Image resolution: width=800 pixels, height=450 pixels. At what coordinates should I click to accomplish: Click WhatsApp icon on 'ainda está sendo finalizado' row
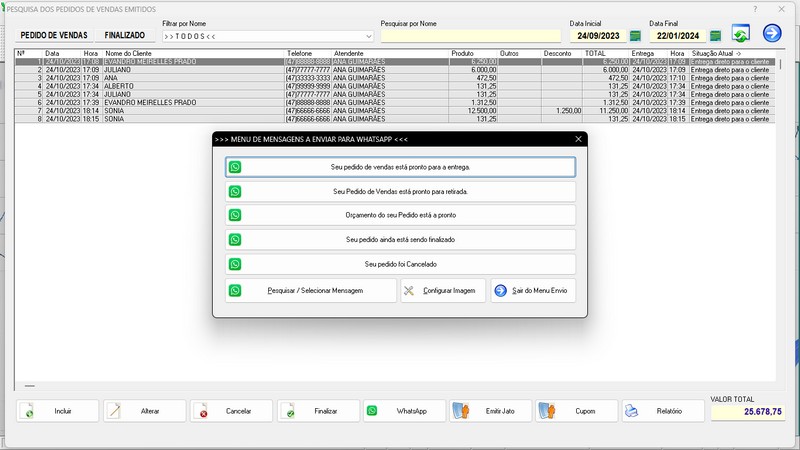235,239
